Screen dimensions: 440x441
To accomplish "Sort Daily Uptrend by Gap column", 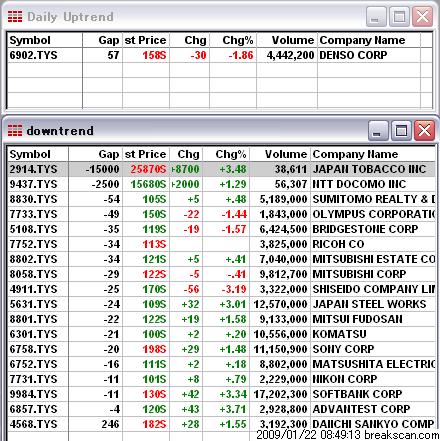I will click(103, 40).
